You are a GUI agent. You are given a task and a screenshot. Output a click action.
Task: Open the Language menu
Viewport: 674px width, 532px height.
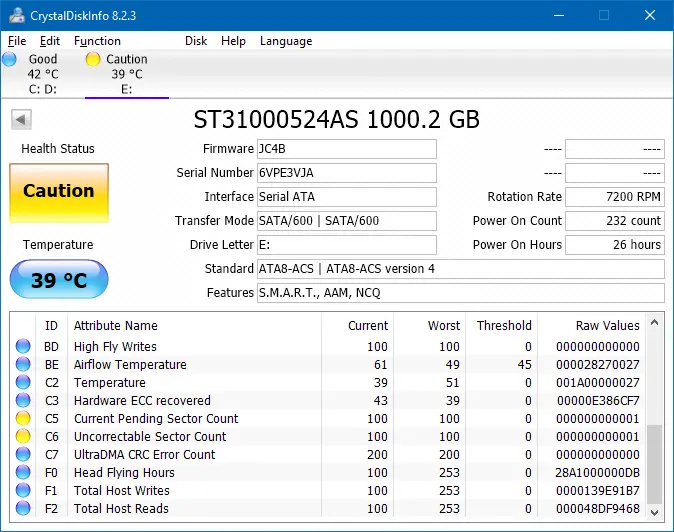286,41
